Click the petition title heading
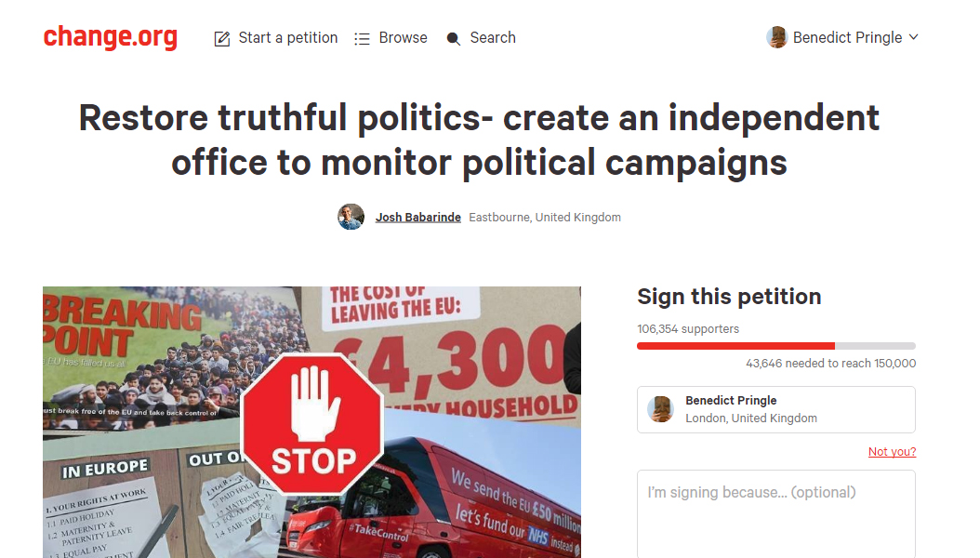 pyautogui.click(x=479, y=140)
